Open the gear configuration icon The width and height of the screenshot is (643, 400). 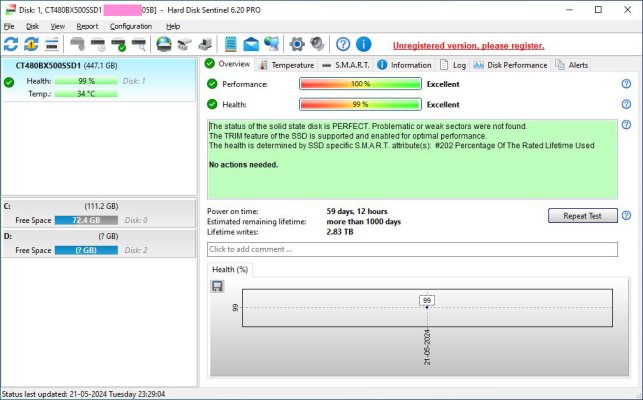(x=297, y=44)
